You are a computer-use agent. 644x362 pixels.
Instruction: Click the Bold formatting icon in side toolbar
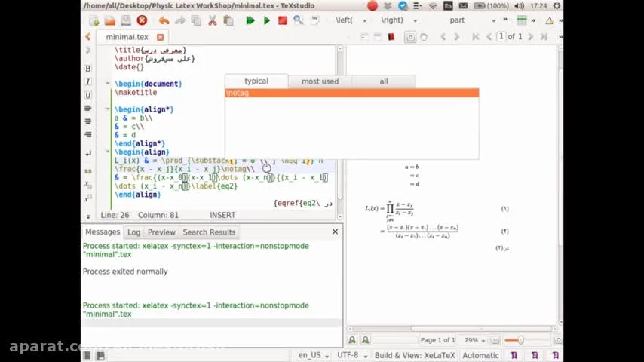click(x=87, y=69)
